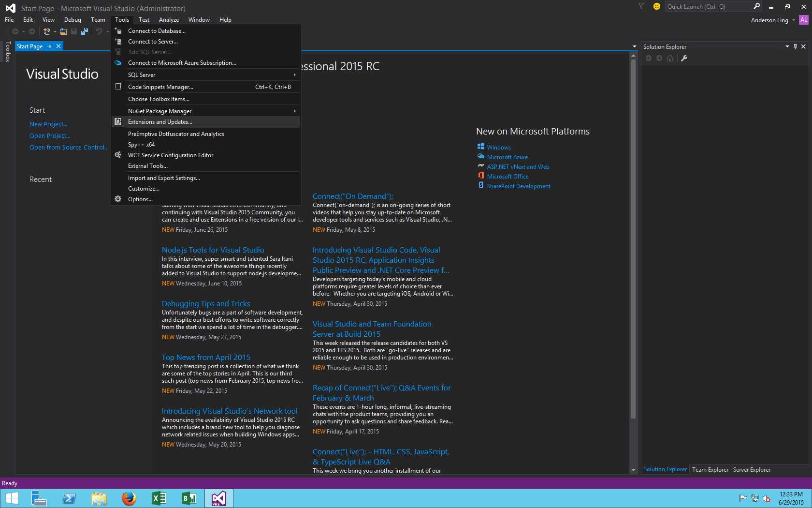The image size is (812, 508).
Task: Open Code Snippets Manager from Tools menu
Action: click(206, 87)
